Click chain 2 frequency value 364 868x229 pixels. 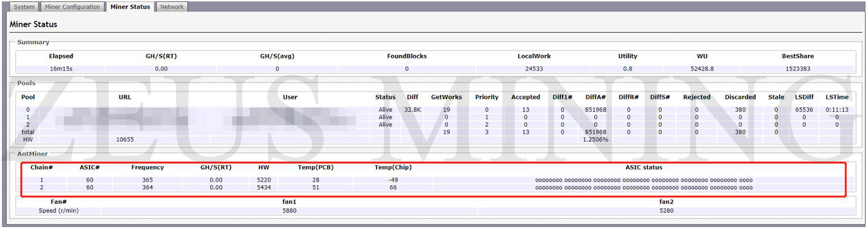[148, 187]
